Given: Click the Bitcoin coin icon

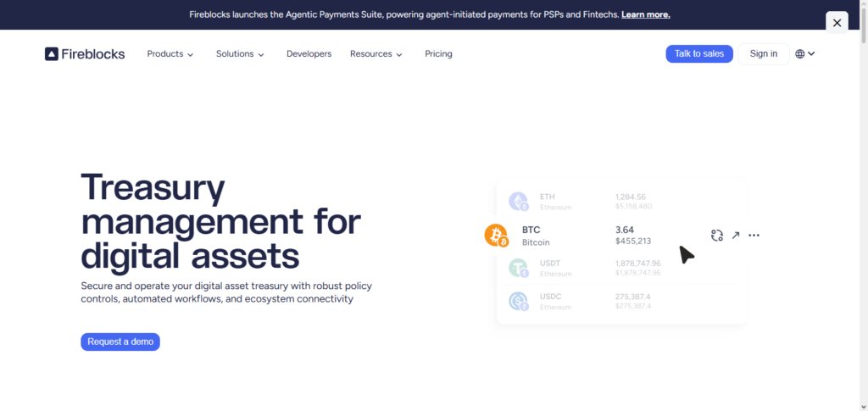Looking at the screenshot, I should (x=496, y=235).
